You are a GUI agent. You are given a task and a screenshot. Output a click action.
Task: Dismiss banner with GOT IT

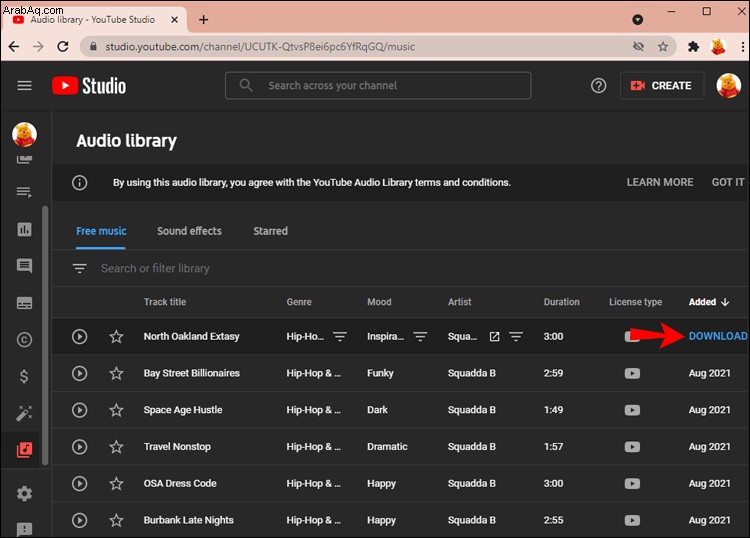point(728,182)
